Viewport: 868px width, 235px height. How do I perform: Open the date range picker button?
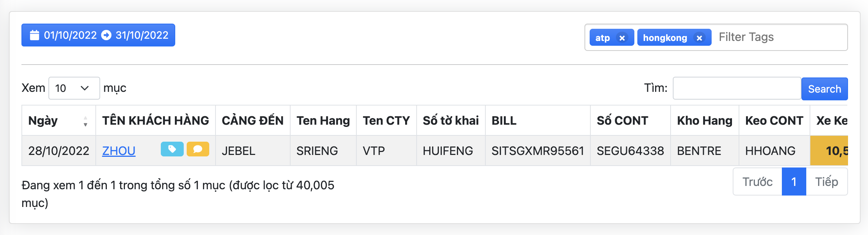click(98, 35)
